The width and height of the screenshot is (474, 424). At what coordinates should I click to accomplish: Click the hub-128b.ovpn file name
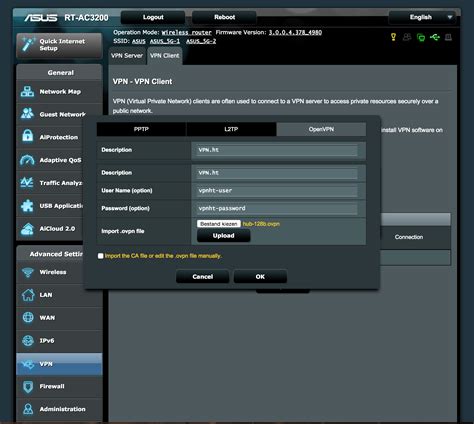[x=261, y=224]
